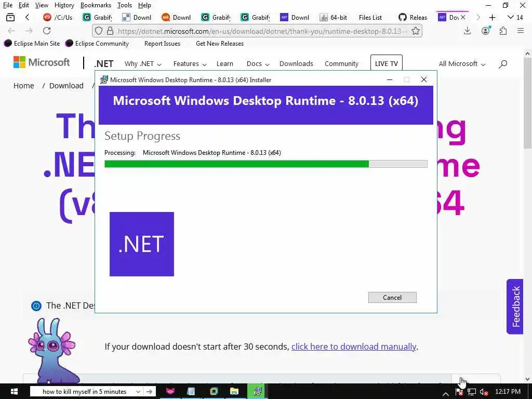Click the installer title bar icon
Screen dimensions: 532x399
click(x=104, y=79)
